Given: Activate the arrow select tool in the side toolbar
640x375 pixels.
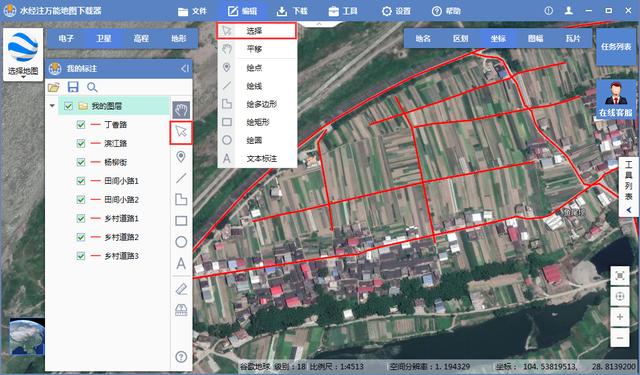Looking at the screenshot, I should pyautogui.click(x=181, y=132).
